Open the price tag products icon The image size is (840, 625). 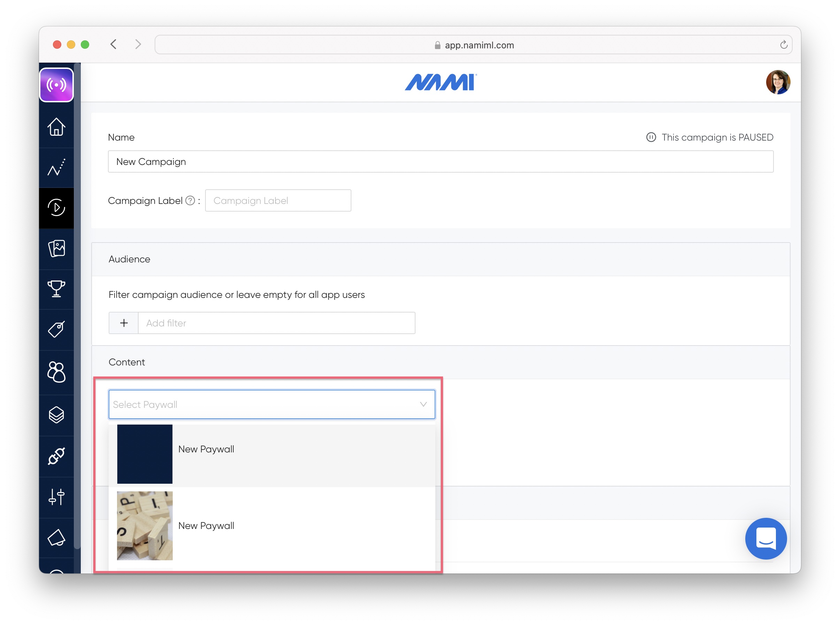tap(56, 330)
